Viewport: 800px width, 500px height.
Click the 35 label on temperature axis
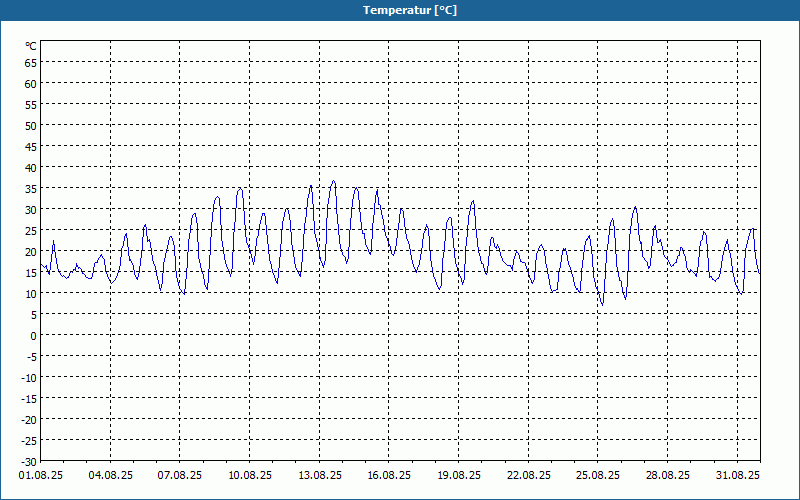(31, 189)
